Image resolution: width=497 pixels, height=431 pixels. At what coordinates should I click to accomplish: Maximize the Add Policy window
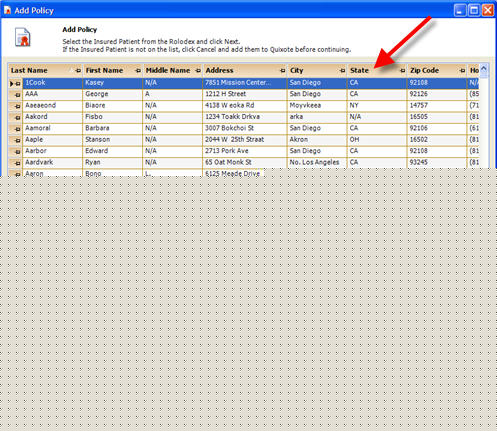474,10
